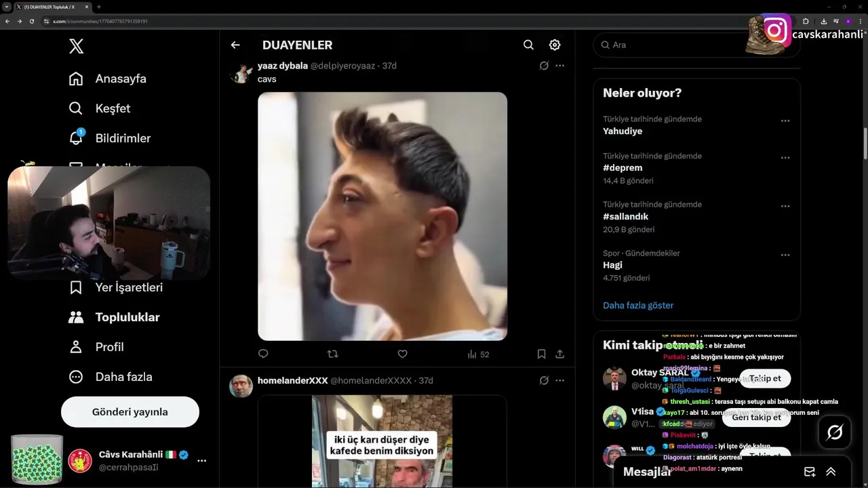Click the X logo home icon
The width and height of the screenshot is (868, 488).
pyautogui.click(x=77, y=46)
